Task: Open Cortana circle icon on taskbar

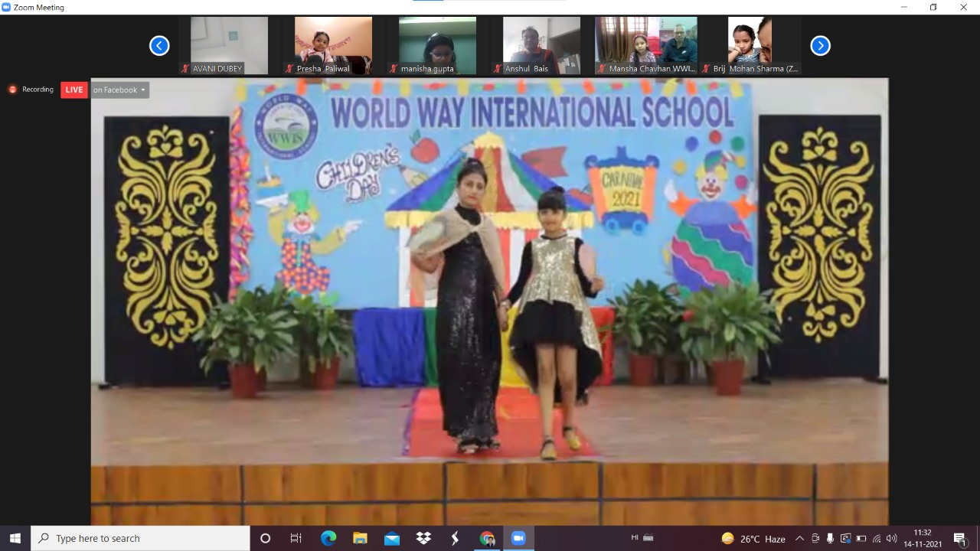Action: [265, 538]
